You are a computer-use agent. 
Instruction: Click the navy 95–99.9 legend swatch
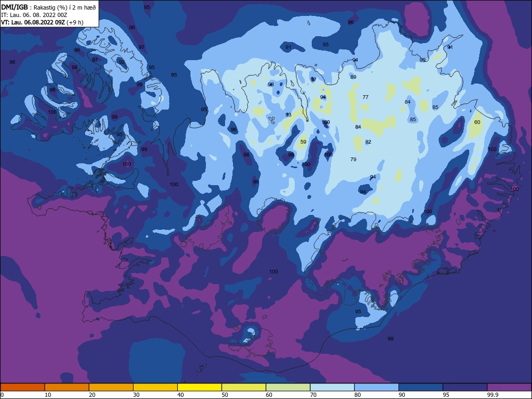click(x=465, y=387)
